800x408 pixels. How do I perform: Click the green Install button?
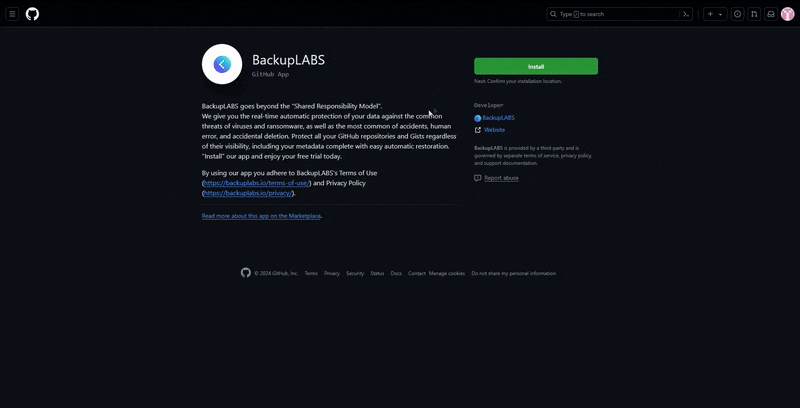(536, 66)
